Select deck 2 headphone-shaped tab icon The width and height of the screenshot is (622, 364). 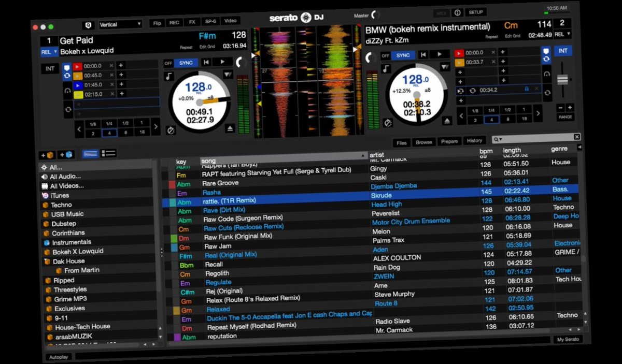click(547, 74)
